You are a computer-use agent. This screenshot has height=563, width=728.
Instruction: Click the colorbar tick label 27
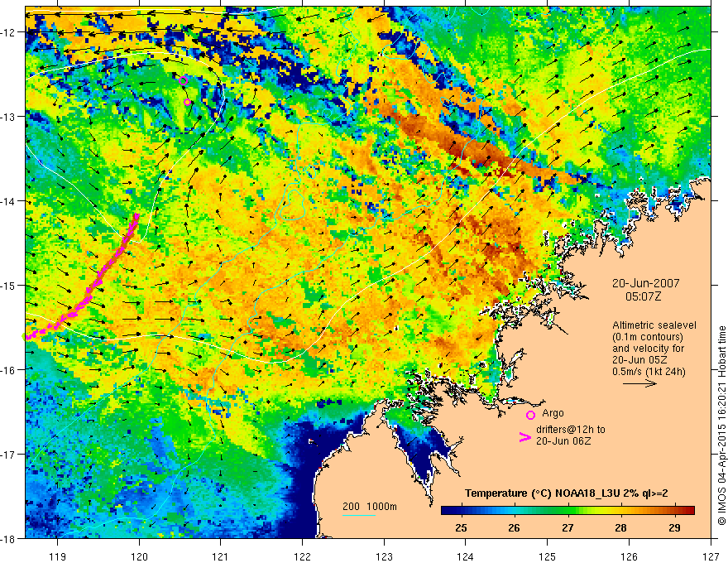[568, 528]
